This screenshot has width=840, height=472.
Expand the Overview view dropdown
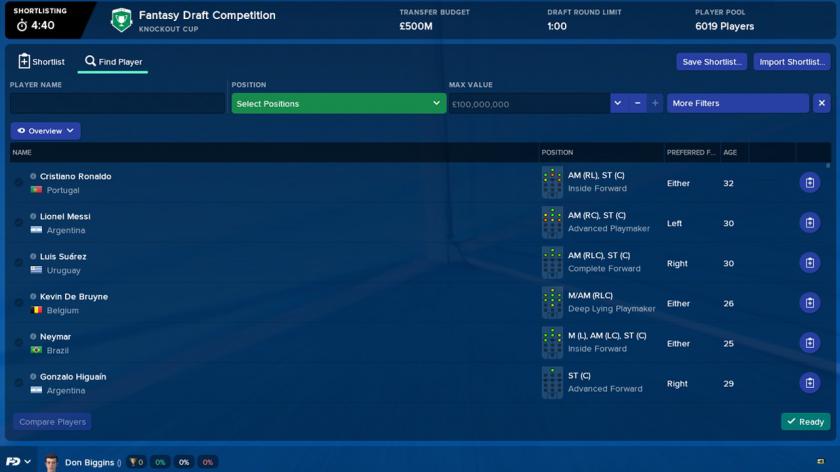point(45,131)
